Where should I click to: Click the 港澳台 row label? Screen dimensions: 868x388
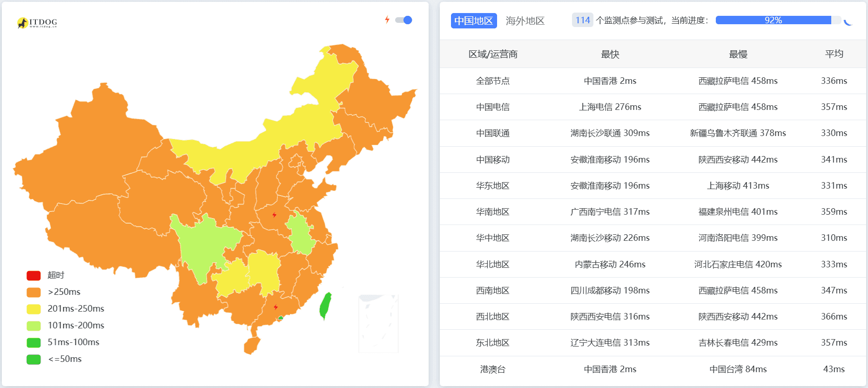coord(493,369)
